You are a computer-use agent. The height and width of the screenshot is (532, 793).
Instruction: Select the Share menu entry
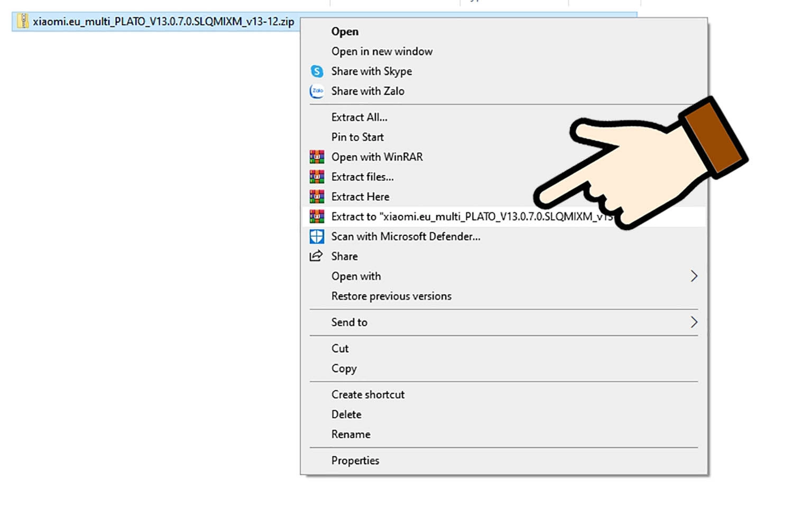pyautogui.click(x=504, y=256)
